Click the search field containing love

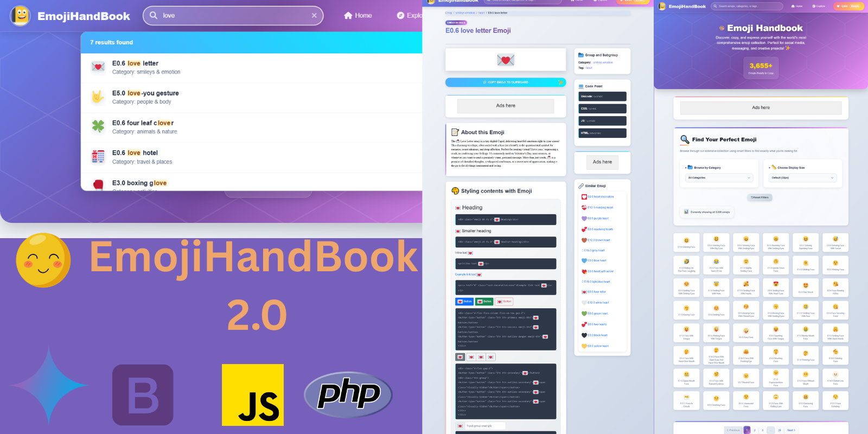point(233,16)
